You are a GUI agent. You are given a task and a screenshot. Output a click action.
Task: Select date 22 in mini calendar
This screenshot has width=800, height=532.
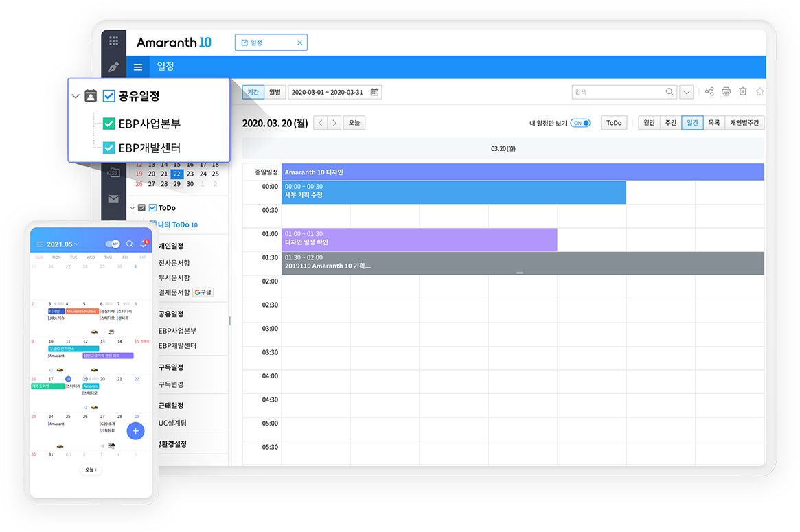(176, 174)
